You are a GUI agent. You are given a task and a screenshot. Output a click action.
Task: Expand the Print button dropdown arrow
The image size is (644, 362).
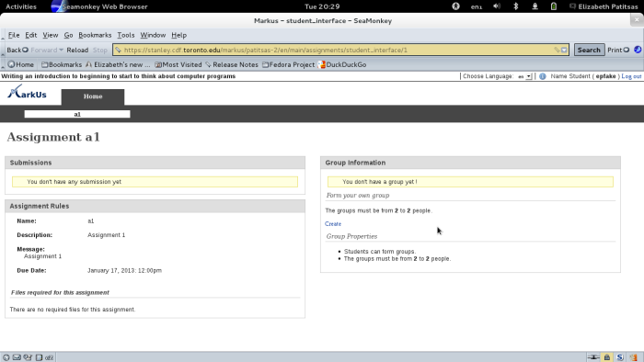pyautogui.click(x=627, y=50)
